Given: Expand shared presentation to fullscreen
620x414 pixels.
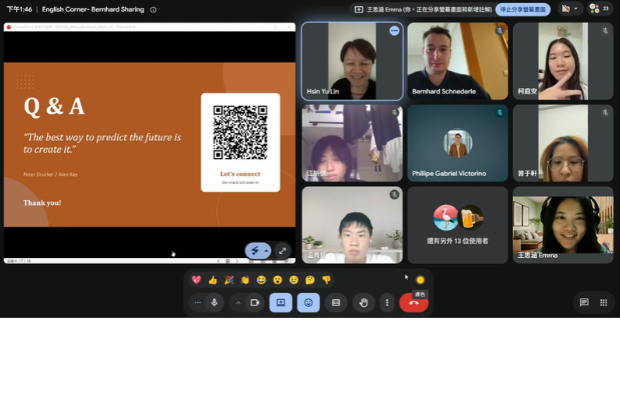Looking at the screenshot, I should tap(282, 251).
